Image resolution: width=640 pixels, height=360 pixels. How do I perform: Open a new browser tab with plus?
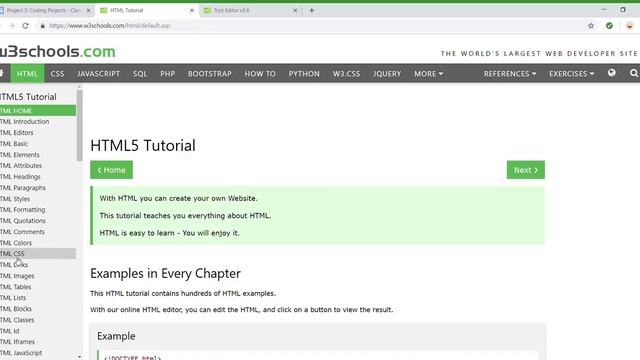(x=311, y=10)
